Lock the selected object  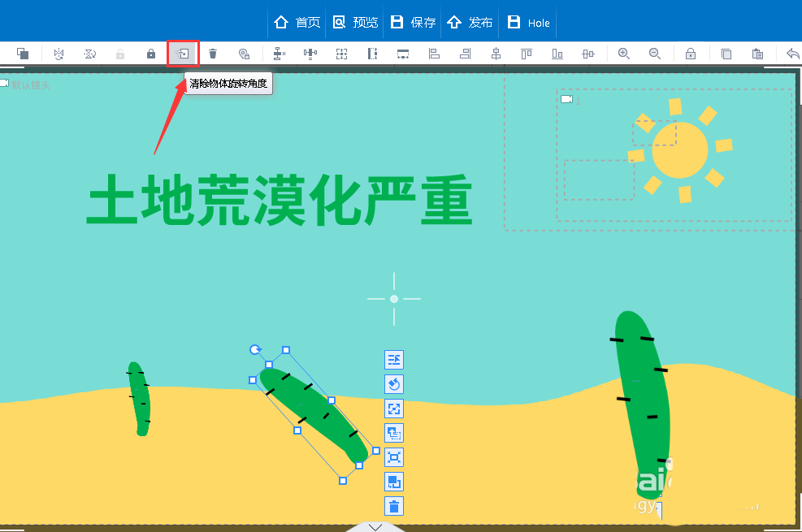click(151, 54)
